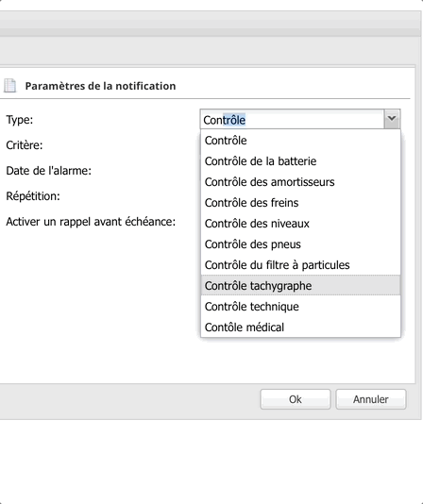Select "Contrôle technique" list item
The height and width of the screenshot is (504, 423).
300,307
